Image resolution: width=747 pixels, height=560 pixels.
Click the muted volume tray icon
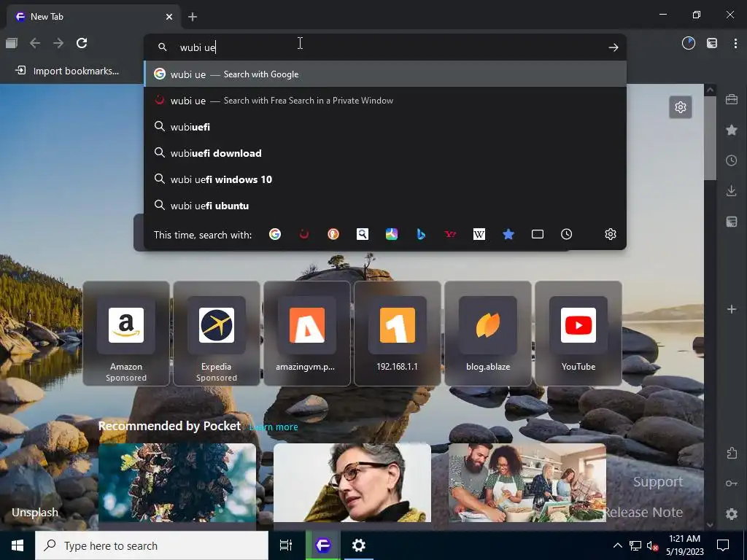tap(652, 545)
